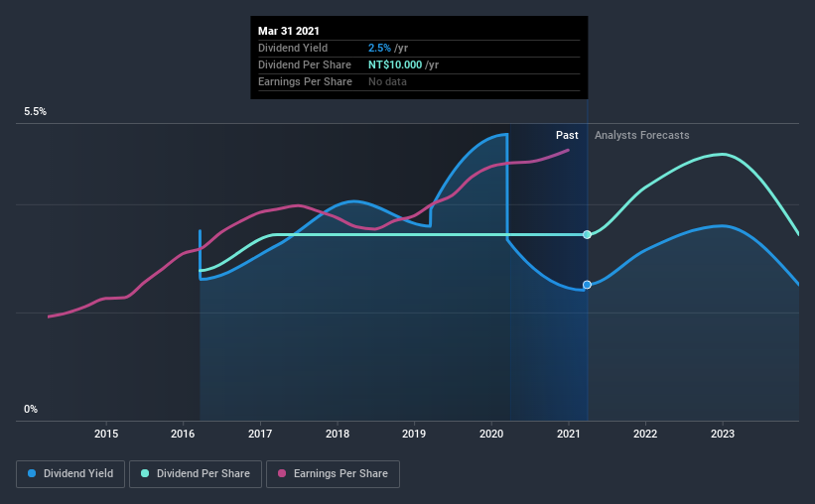The height and width of the screenshot is (504, 815).
Task: Click the Past label in chart
Action: click(567, 135)
